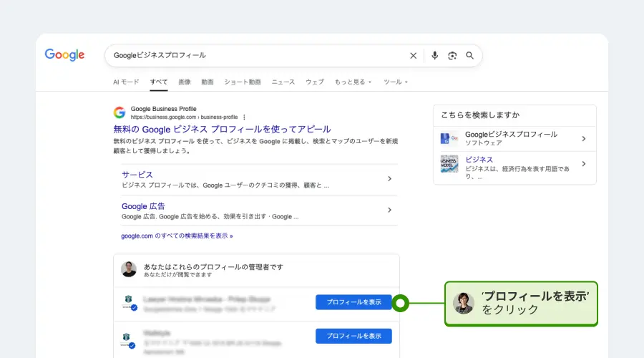This screenshot has width=644, height=358.
Task: Click あなたはこれらのプロフィールの管理者です heading
Action: pos(213,267)
